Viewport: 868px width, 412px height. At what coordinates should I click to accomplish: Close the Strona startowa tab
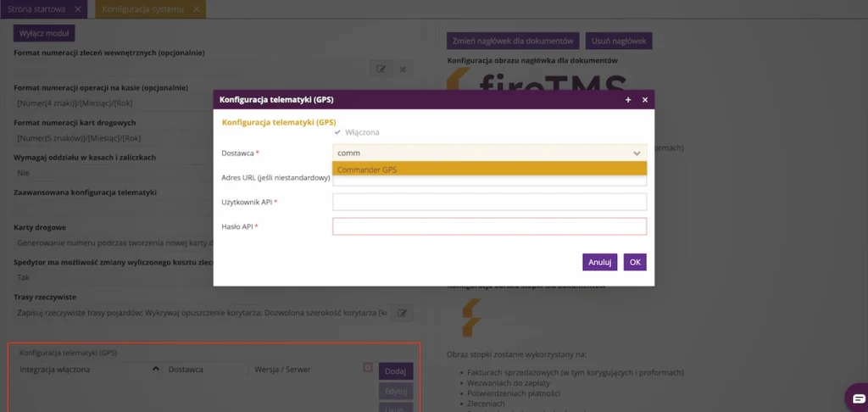(x=77, y=9)
